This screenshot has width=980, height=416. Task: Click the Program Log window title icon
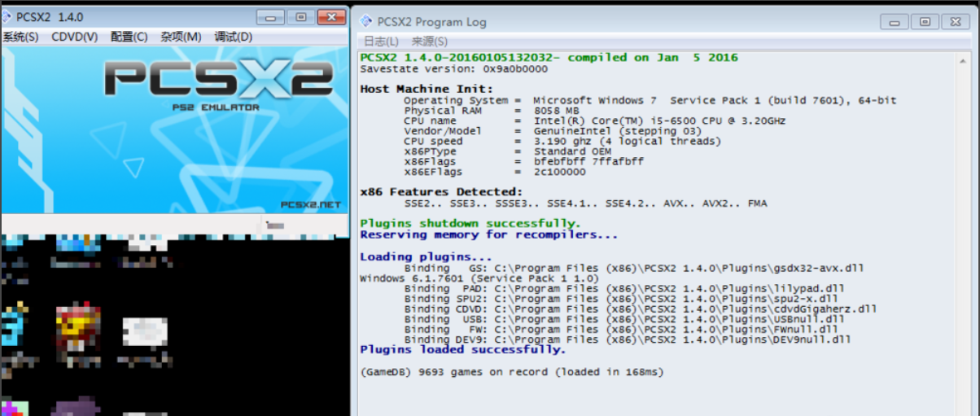click(x=366, y=21)
